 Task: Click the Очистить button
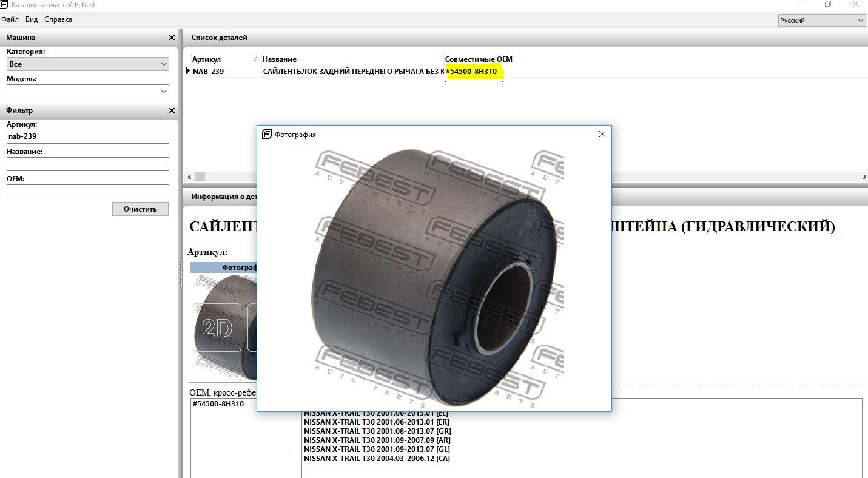point(140,209)
